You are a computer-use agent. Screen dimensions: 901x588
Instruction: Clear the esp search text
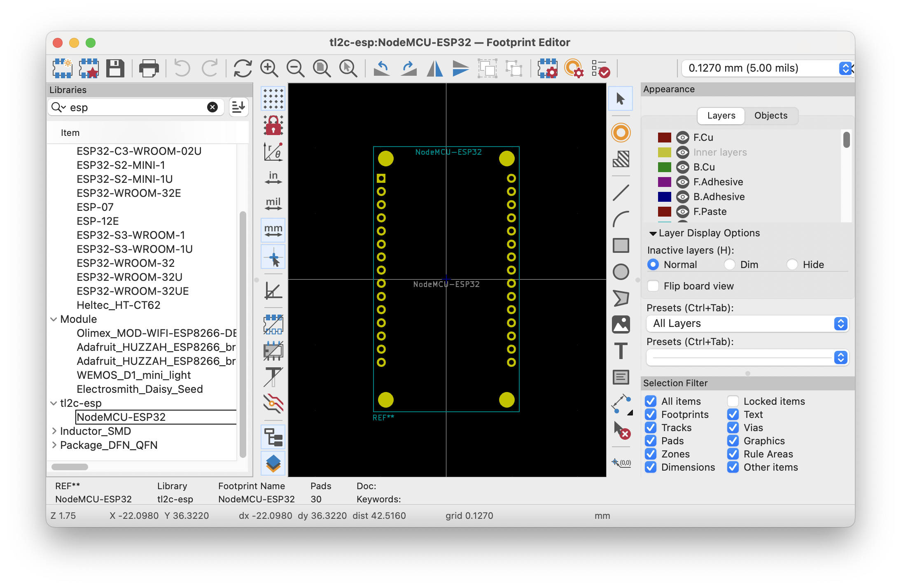pos(212,107)
